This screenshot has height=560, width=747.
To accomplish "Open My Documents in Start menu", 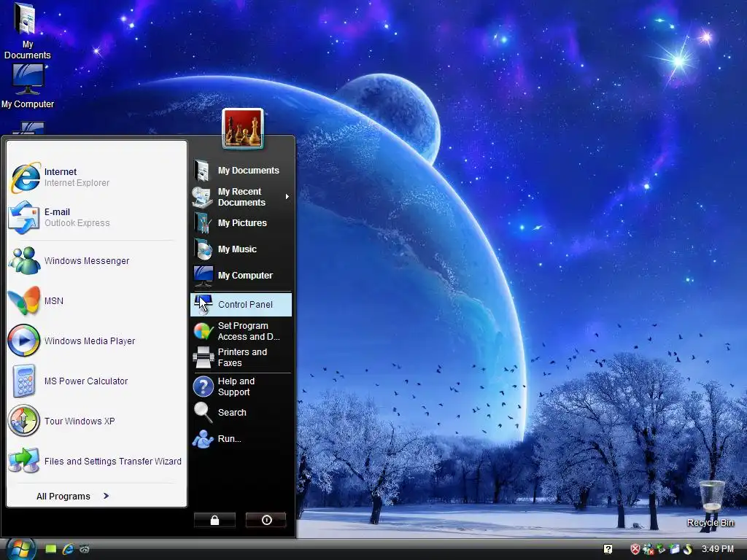I will (x=241, y=171).
